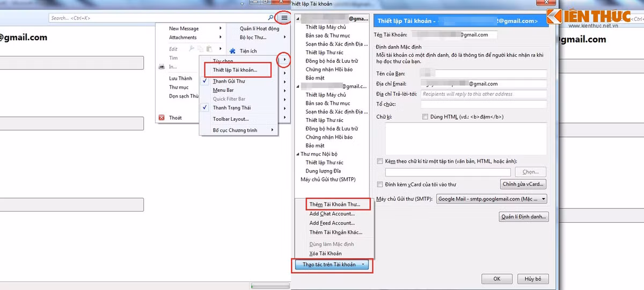Click the signature file path input field
This screenshot has width=644, height=290.
tap(448, 172)
